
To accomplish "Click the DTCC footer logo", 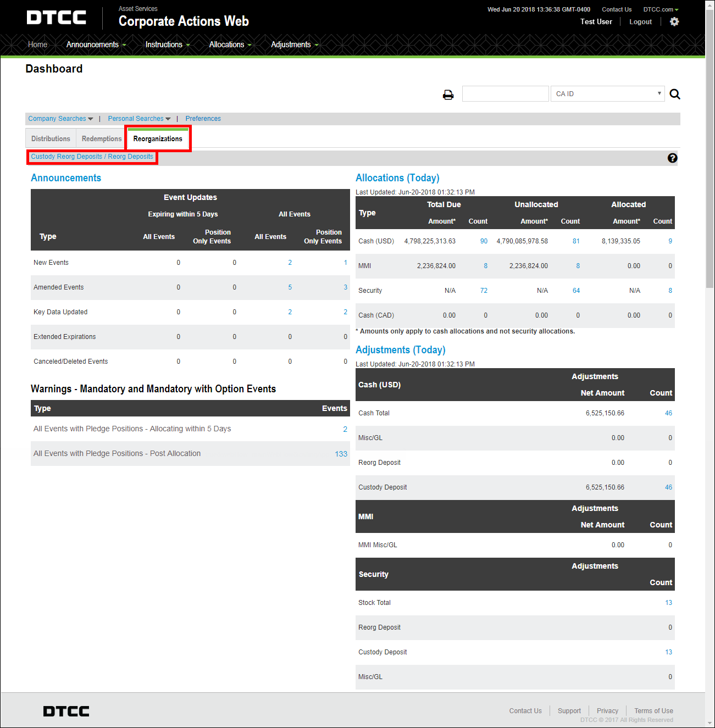I will click(x=65, y=710).
